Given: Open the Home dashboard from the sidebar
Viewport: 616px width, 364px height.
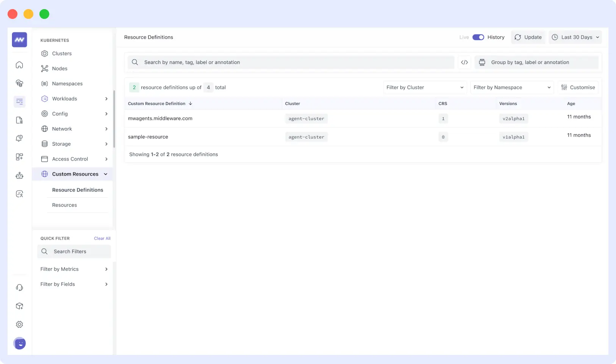Looking at the screenshot, I should (19, 65).
